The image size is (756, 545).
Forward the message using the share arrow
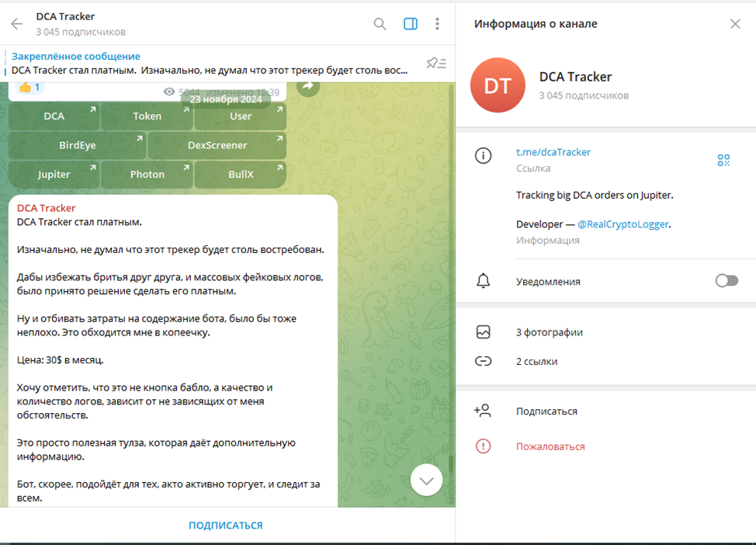click(x=308, y=87)
